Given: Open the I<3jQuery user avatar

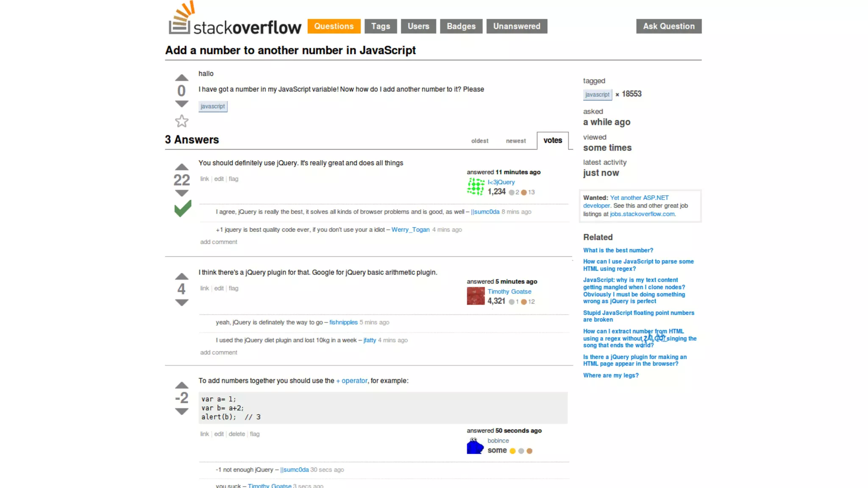Looking at the screenshot, I should [x=476, y=187].
